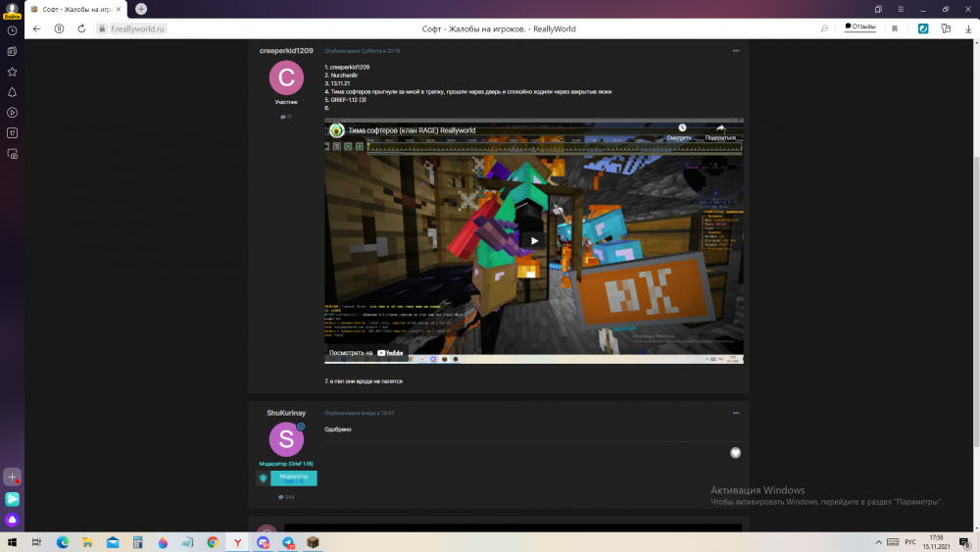Open the downloads arrow icon
This screenshot has width=980, height=552.
(x=968, y=28)
